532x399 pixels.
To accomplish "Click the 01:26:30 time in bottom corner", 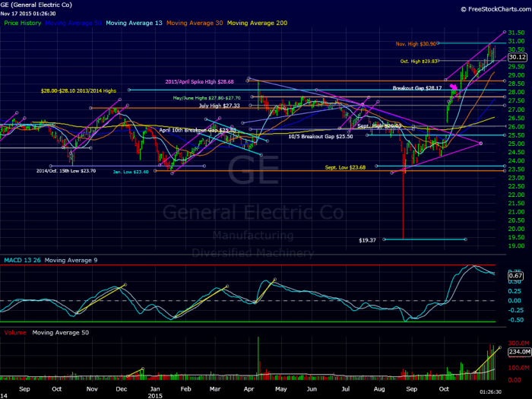I will pyautogui.click(x=490, y=392).
